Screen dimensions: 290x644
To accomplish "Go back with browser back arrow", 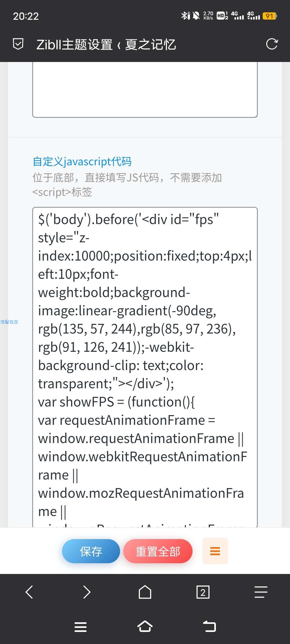I will (x=29, y=592).
